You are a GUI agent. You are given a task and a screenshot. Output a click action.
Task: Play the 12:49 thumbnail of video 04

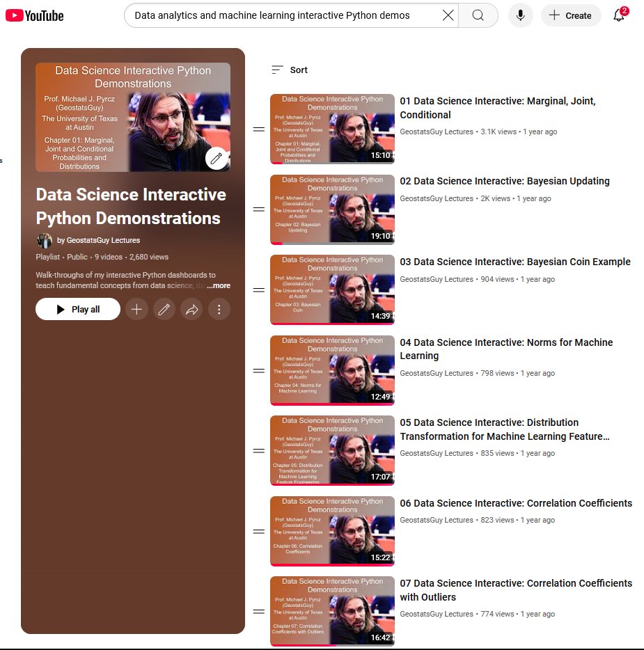click(x=332, y=370)
